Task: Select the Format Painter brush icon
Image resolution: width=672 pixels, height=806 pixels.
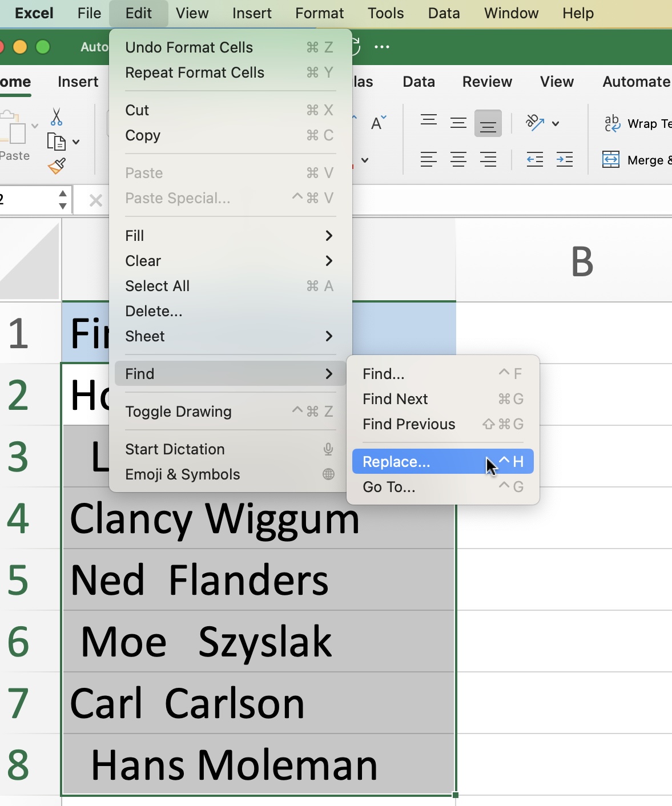Action: tap(57, 166)
